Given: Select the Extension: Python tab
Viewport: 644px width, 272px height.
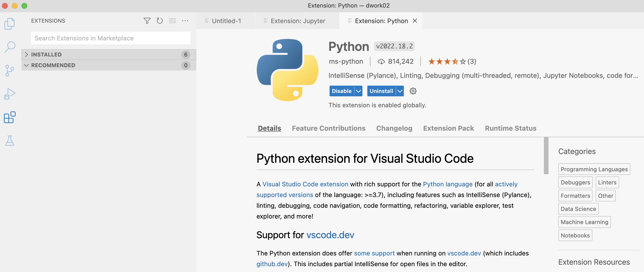Looking at the screenshot, I should pos(380,21).
